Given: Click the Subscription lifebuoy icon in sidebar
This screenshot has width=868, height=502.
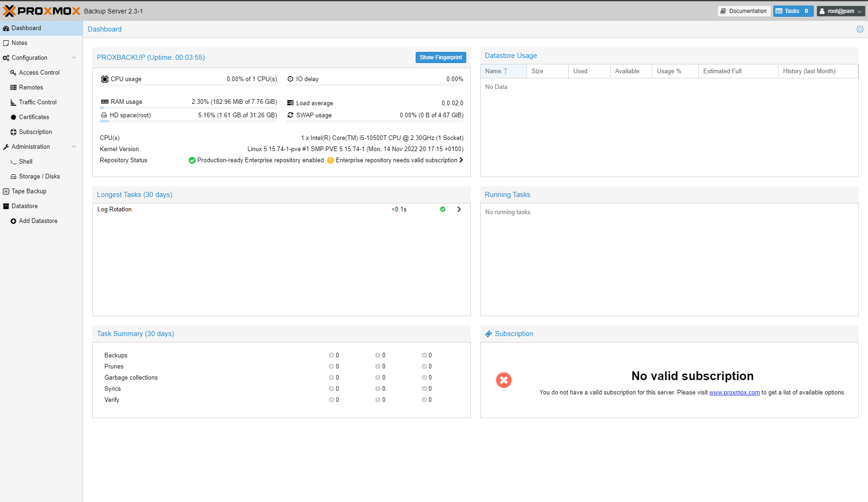Looking at the screenshot, I should (x=13, y=132).
